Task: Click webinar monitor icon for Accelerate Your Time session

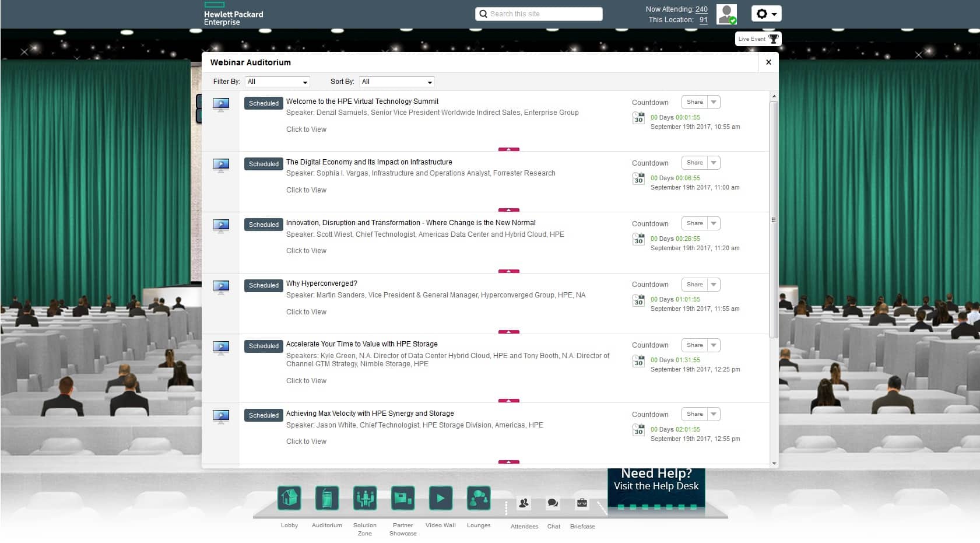Action: point(221,348)
